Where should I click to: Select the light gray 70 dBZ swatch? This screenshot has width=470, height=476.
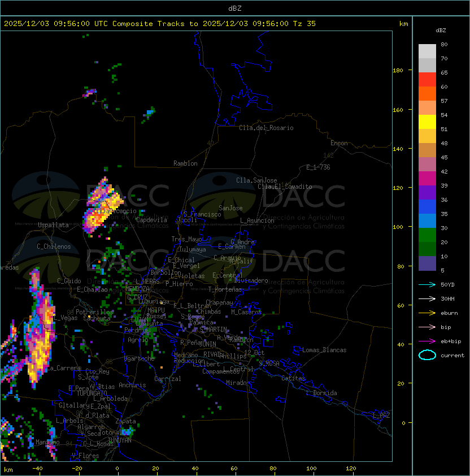(x=427, y=51)
